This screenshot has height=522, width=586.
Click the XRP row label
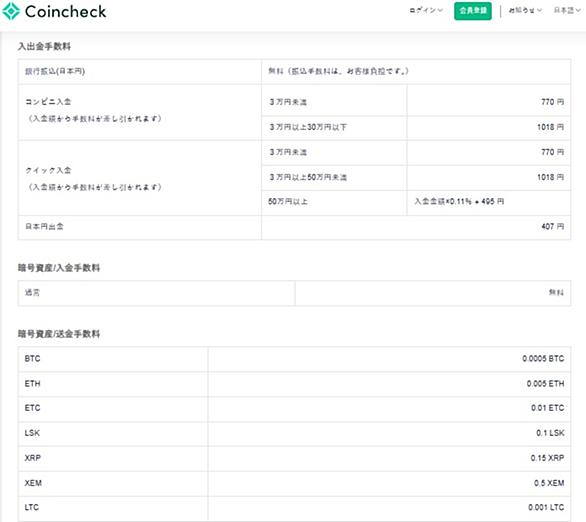(x=33, y=458)
